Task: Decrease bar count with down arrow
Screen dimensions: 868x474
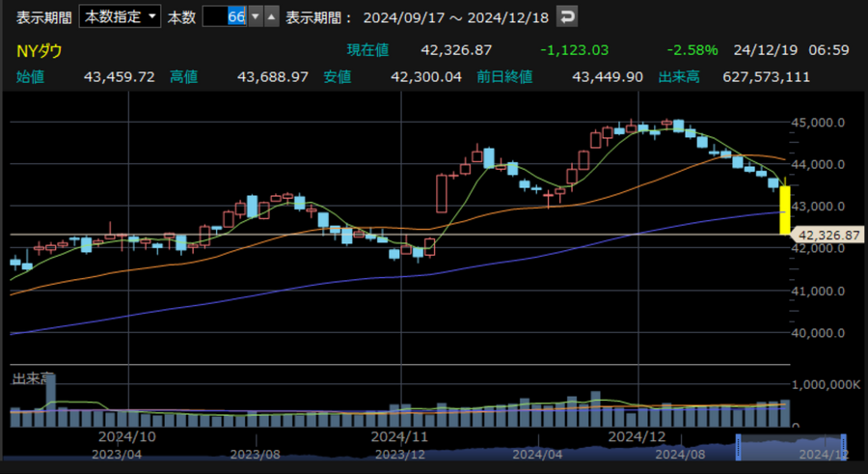Action: tap(256, 16)
